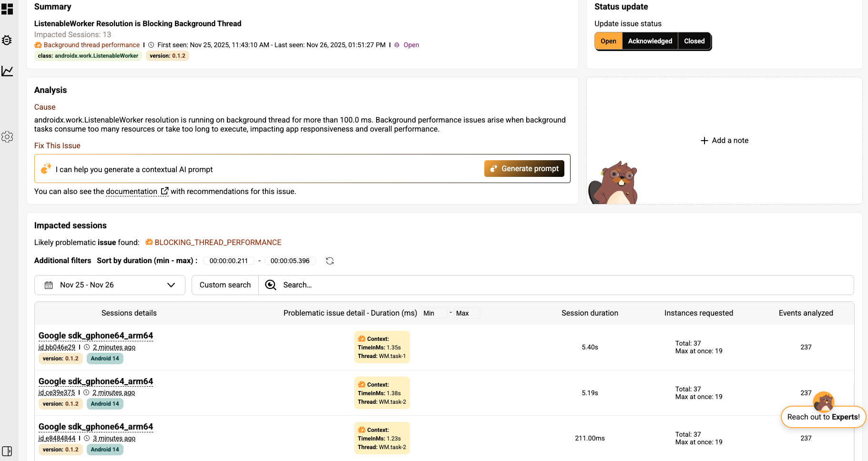The image size is (868, 461).
Task: Open the dashboard grid icon in sidebar
Action: pos(7,9)
